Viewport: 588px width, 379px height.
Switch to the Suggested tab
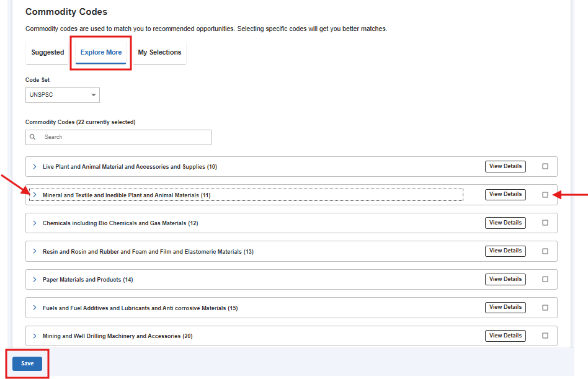[47, 53]
